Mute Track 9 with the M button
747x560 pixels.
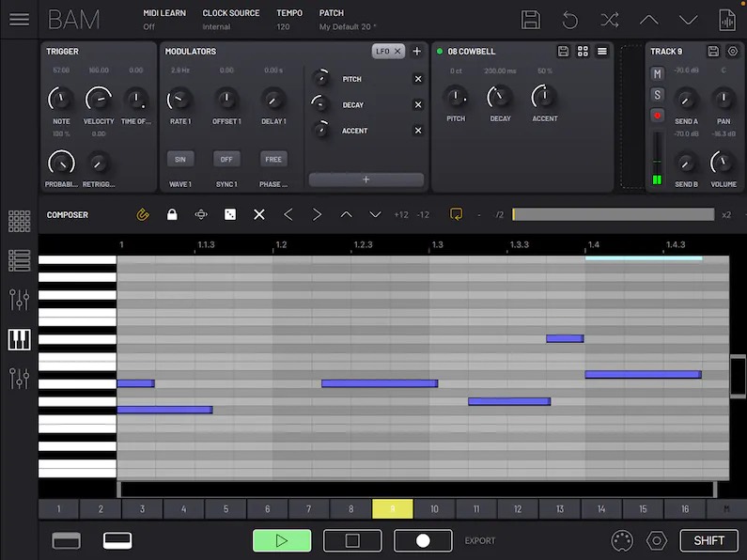tap(658, 74)
